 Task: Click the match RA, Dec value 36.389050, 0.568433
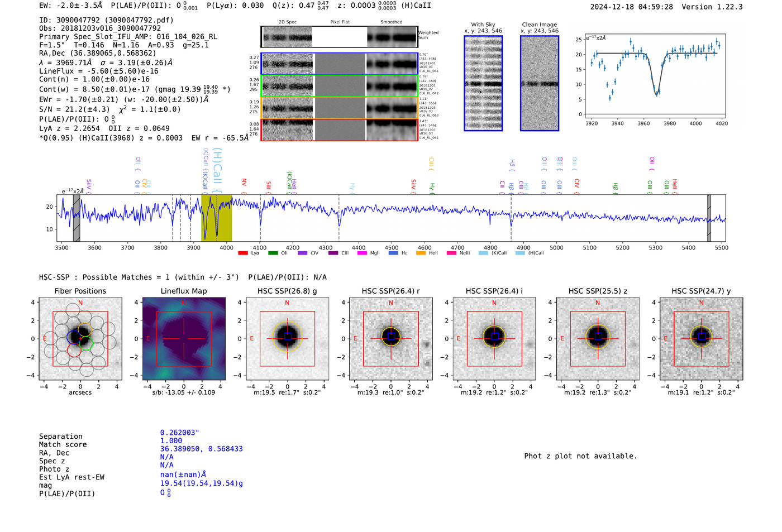tap(201, 449)
